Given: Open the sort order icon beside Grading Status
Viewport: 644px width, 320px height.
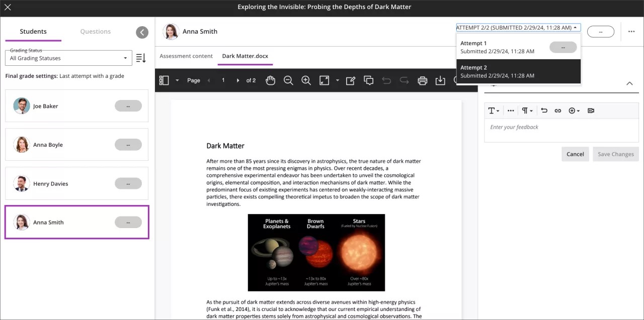Looking at the screenshot, I should tap(141, 57).
